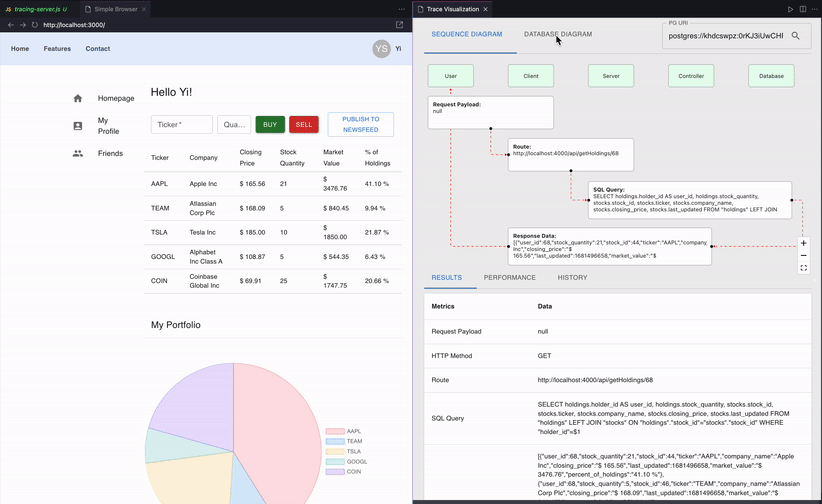Image resolution: width=822 pixels, height=504 pixels.
Task: Open the Homepage sidebar link
Action: (x=116, y=98)
